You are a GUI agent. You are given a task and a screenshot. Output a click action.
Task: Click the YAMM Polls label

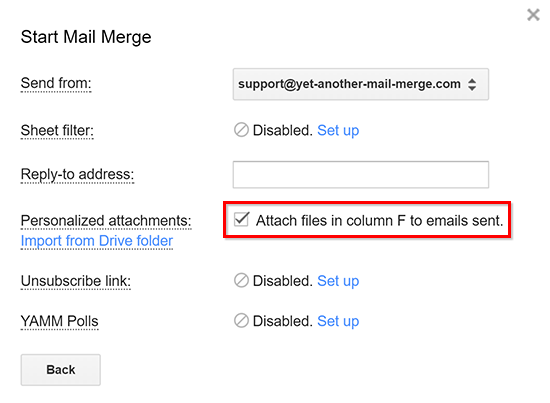(x=60, y=321)
